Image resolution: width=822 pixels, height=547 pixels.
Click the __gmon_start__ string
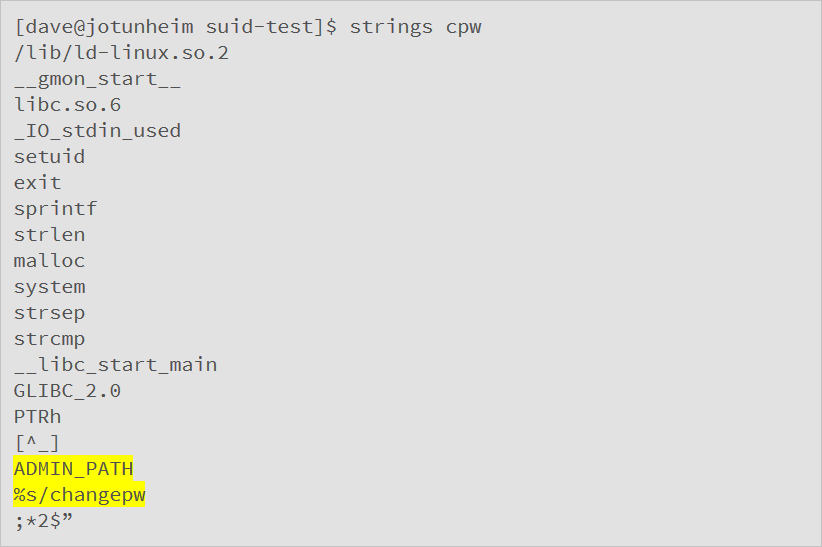97,79
